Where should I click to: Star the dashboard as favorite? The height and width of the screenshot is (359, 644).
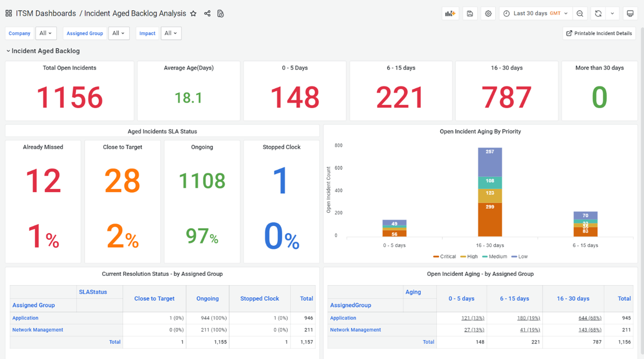(x=193, y=14)
